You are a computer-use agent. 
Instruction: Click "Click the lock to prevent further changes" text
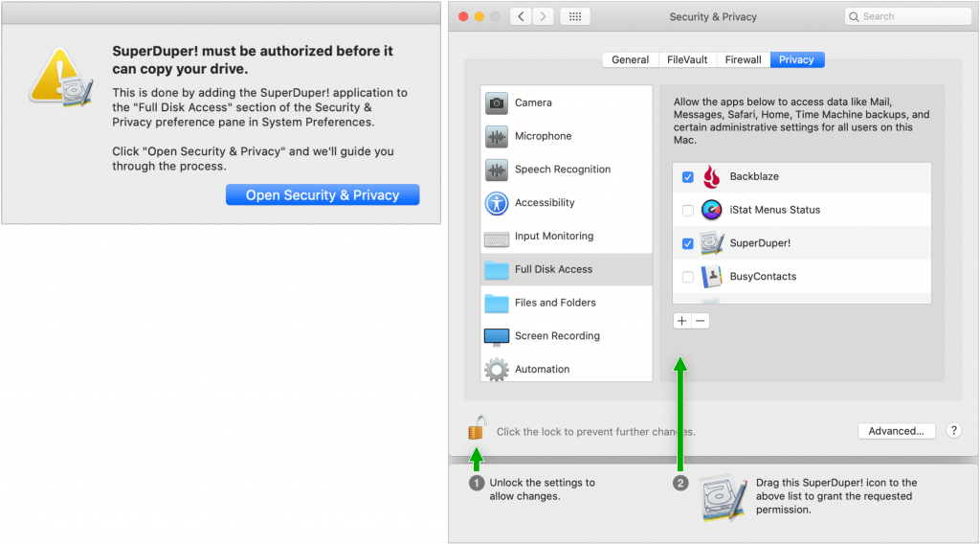point(595,432)
